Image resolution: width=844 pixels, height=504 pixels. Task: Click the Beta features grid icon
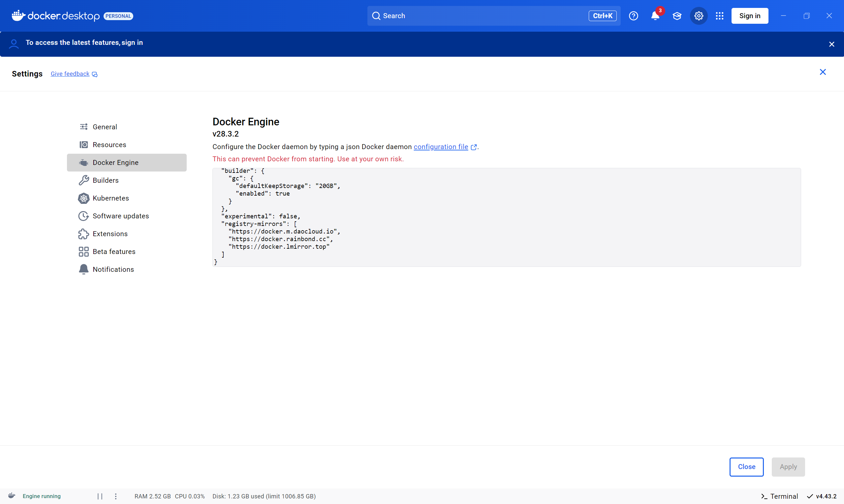point(83,252)
